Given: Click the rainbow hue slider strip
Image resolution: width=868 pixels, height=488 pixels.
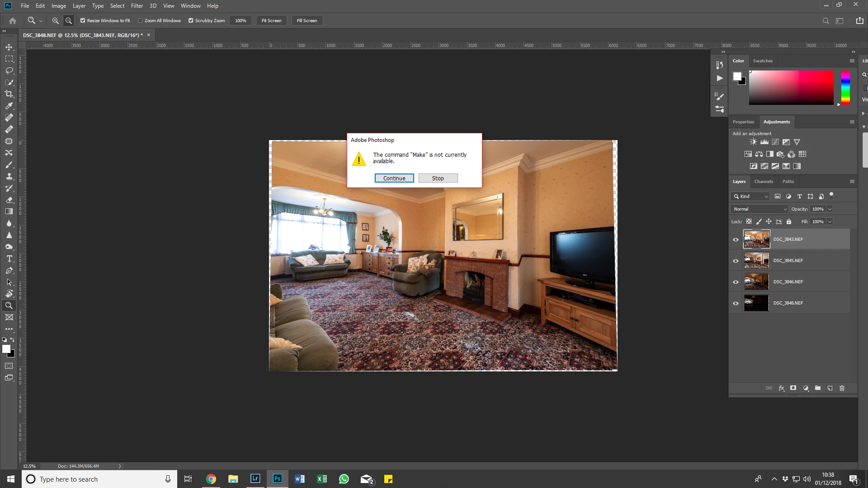Looking at the screenshot, I should (x=845, y=88).
